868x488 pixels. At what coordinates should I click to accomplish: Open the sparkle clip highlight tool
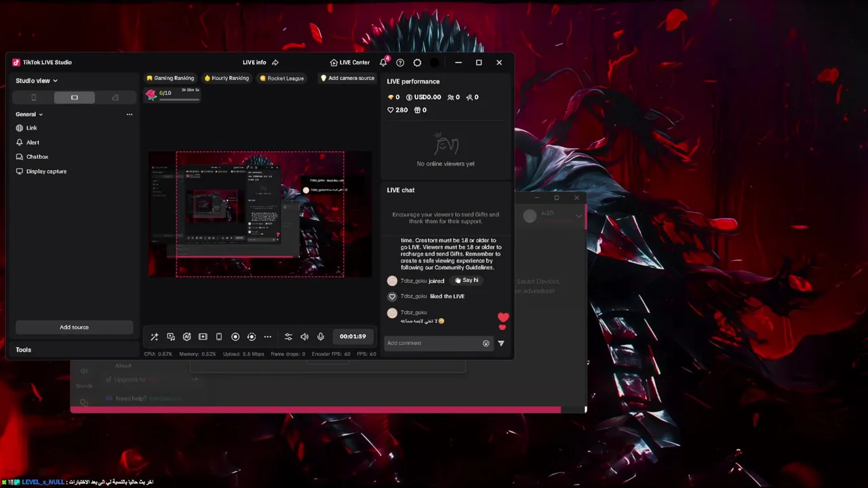click(x=203, y=337)
